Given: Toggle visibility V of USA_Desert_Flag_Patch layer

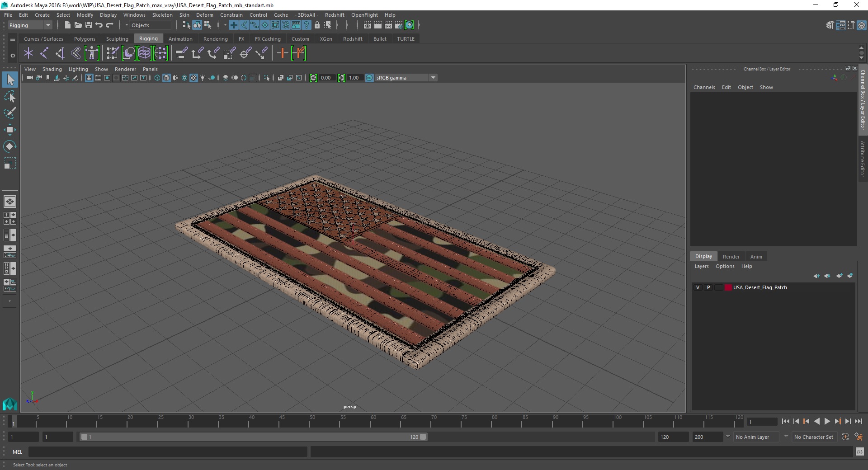Looking at the screenshot, I should pyautogui.click(x=698, y=287).
